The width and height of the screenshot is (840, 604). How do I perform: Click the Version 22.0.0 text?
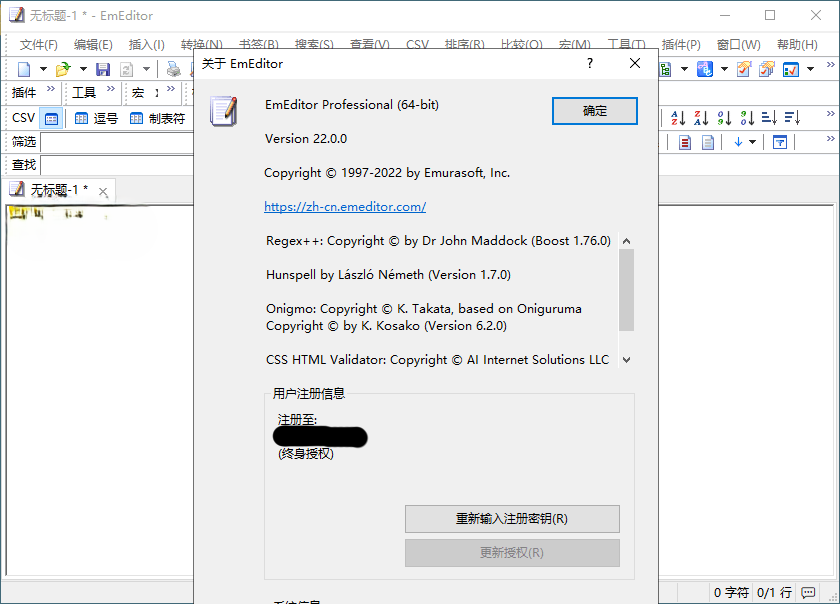[306, 139]
